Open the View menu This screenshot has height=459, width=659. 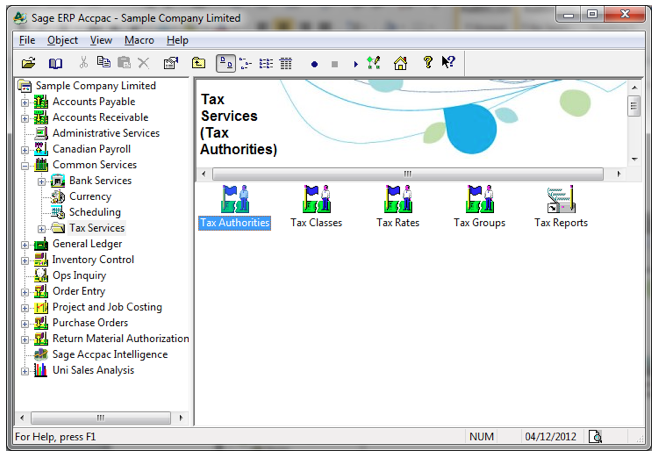tap(101, 40)
